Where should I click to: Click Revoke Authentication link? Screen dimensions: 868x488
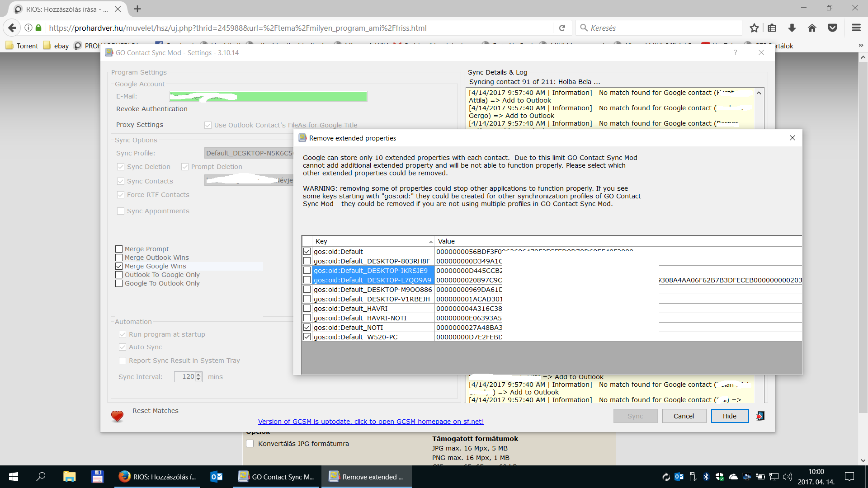(152, 109)
